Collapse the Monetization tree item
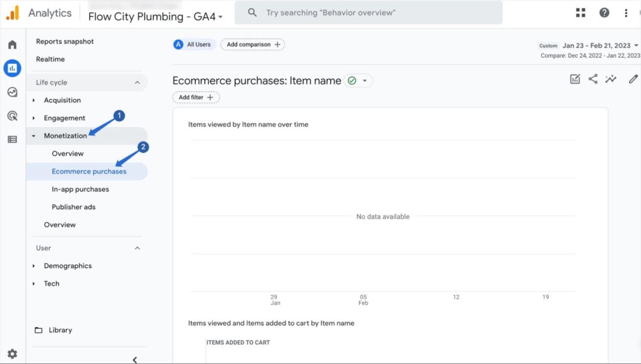This screenshot has height=364, width=641. pos(34,136)
